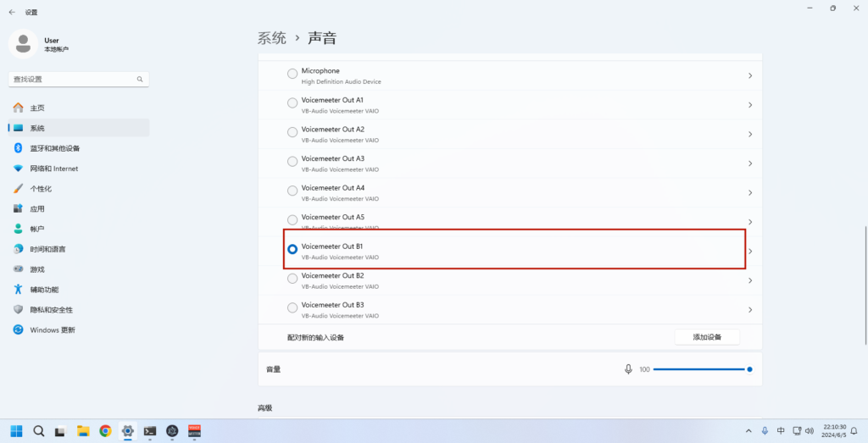868x443 pixels.
Task: Click the 添加设备 button
Action: click(707, 337)
